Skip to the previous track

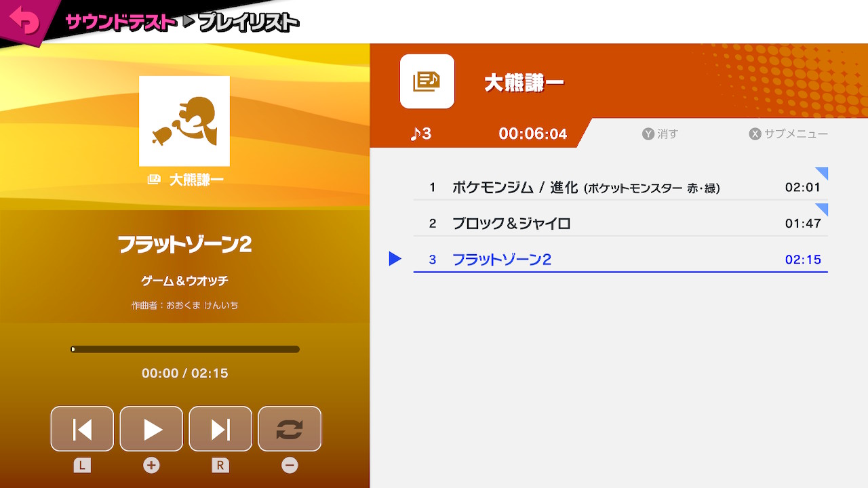tap(82, 429)
